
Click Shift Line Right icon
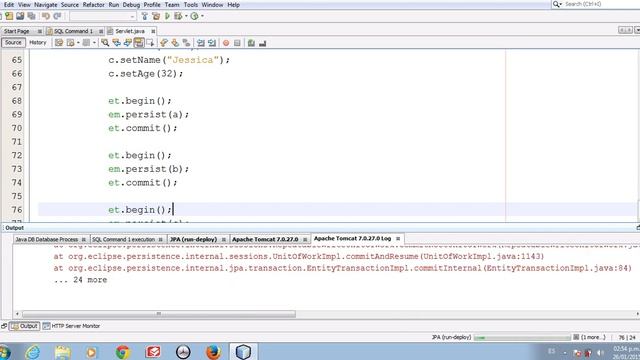212,43
